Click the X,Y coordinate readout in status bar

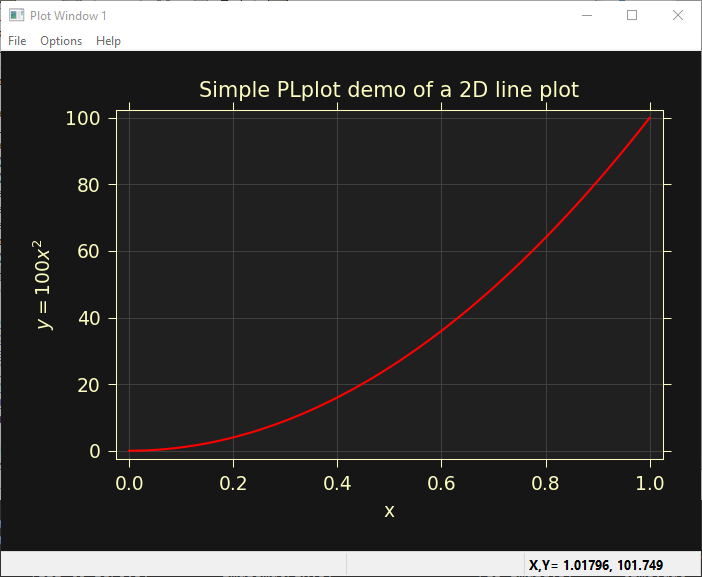(x=596, y=566)
